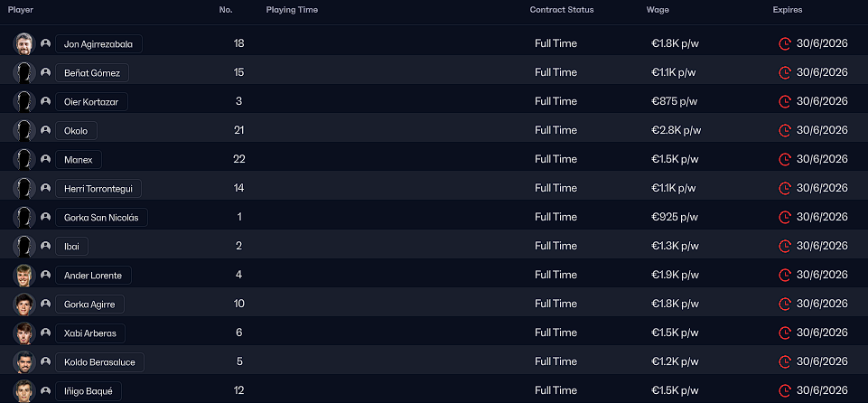The width and height of the screenshot is (868, 403).
Task: Click the red clock icon in Oier Kortazar's row
Action: pos(784,101)
